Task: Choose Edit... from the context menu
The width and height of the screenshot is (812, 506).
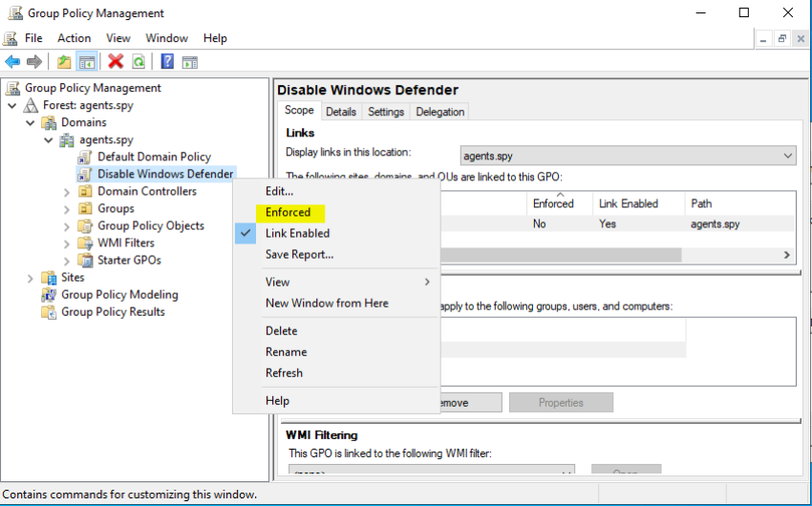Action: [279, 191]
